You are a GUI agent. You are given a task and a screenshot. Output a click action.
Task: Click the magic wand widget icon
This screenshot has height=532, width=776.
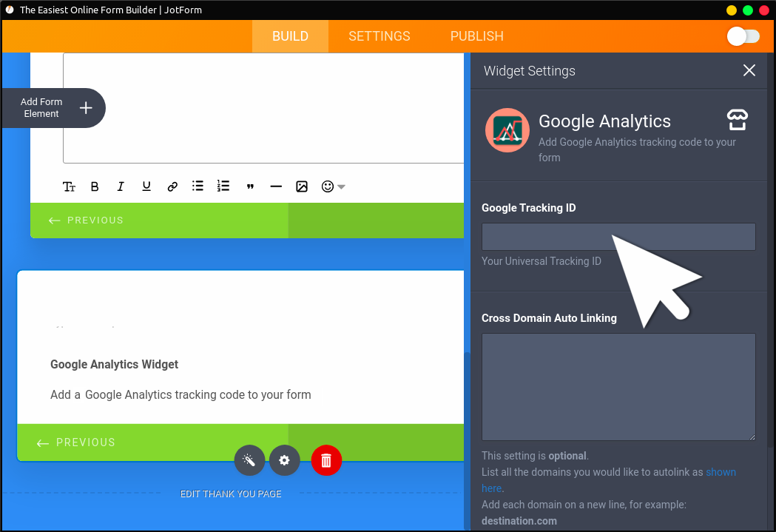click(x=249, y=460)
